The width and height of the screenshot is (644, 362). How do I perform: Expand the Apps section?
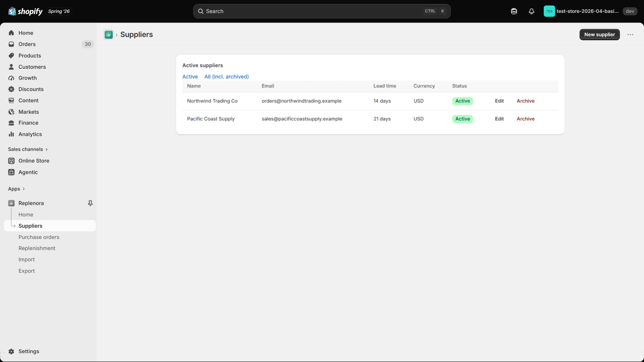(x=17, y=189)
